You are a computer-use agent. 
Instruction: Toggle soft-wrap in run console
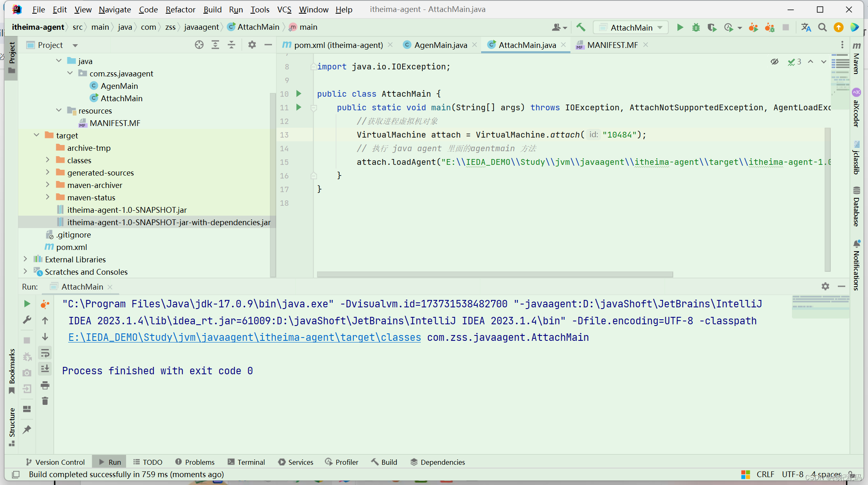click(45, 353)
